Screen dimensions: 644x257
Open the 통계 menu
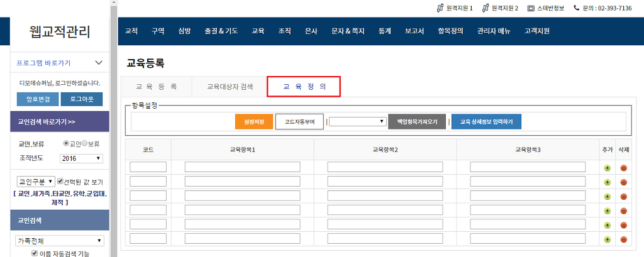point(385,31)
